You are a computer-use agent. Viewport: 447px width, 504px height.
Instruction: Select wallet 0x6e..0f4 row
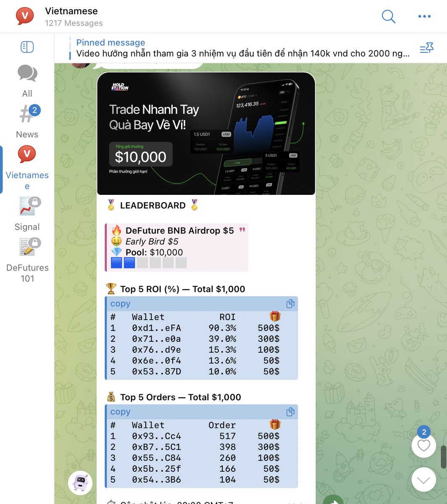click(195, 361)
